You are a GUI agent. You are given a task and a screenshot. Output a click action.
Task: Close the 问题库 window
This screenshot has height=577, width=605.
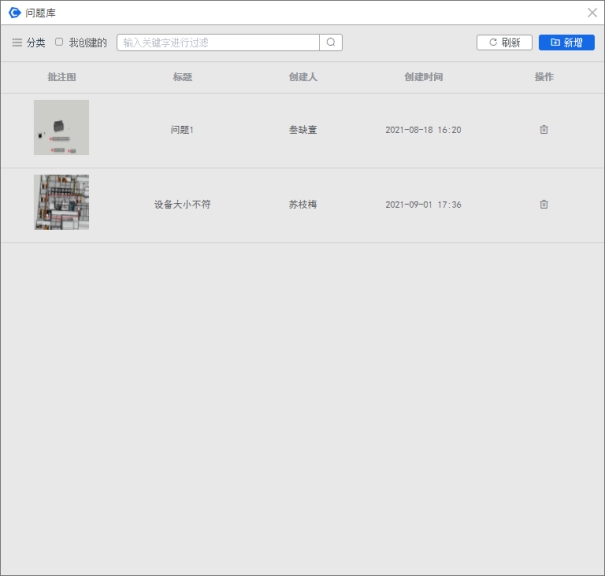[x=592, y=12]
